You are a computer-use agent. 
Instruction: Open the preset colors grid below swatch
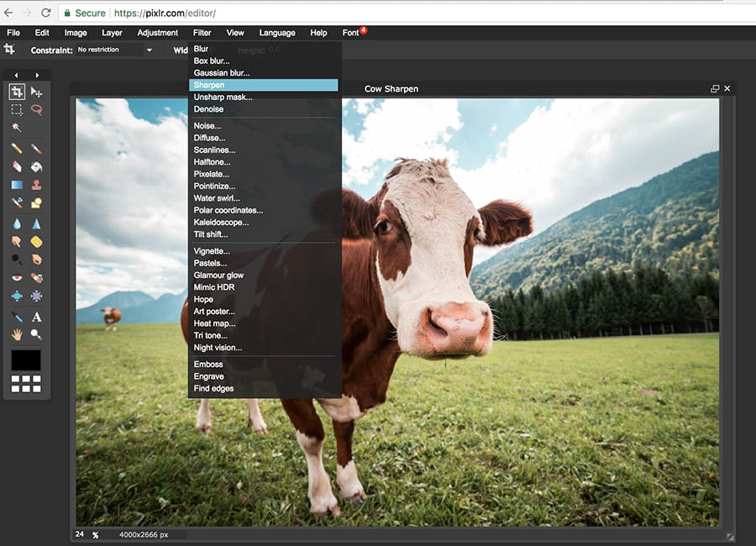(x=26, y=384)
